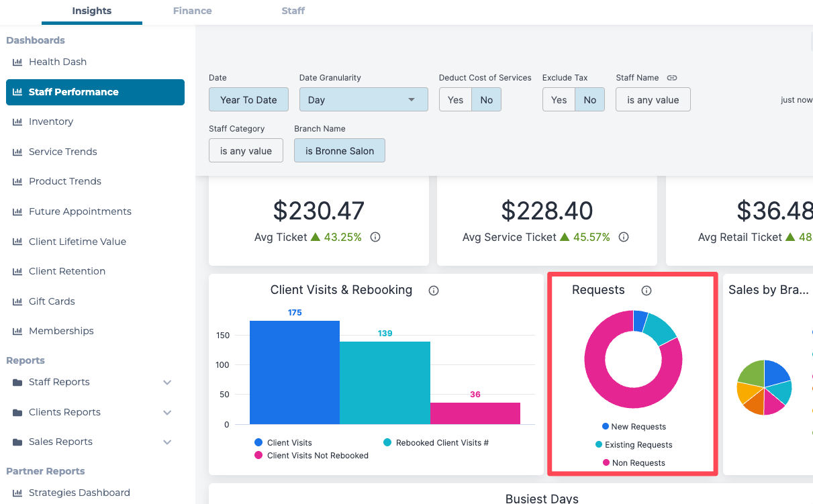Open info icon for Client Visits & Rebooking
This screenshot has width=813, height=504.
pyautogui.click(x=434, y=291)
